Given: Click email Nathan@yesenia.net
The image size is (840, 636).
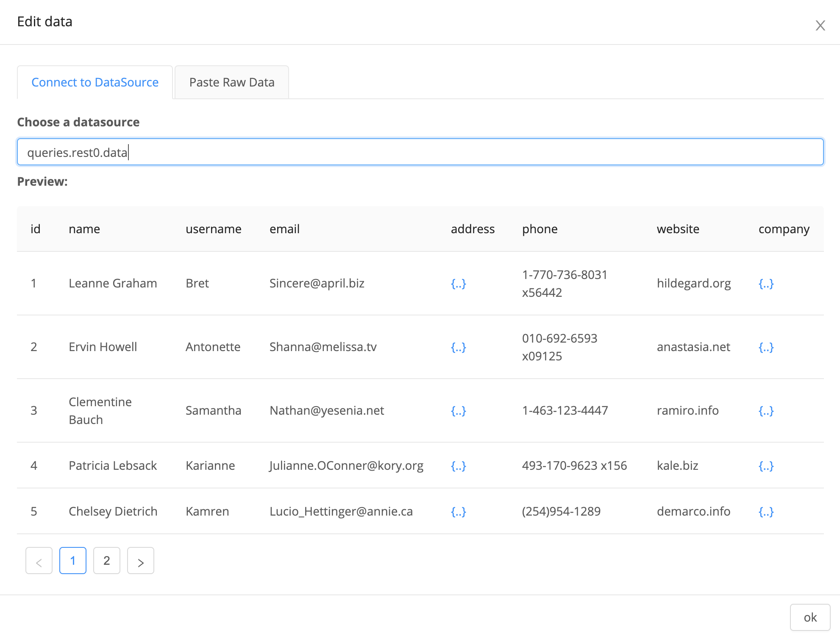Looking at the screenshot, I should point(327,410).
